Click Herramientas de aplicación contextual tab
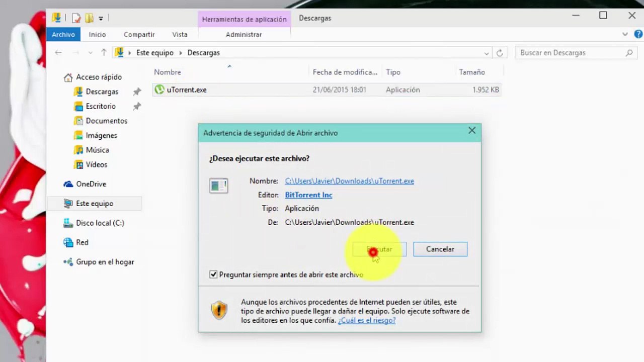 tap(245, 19)
